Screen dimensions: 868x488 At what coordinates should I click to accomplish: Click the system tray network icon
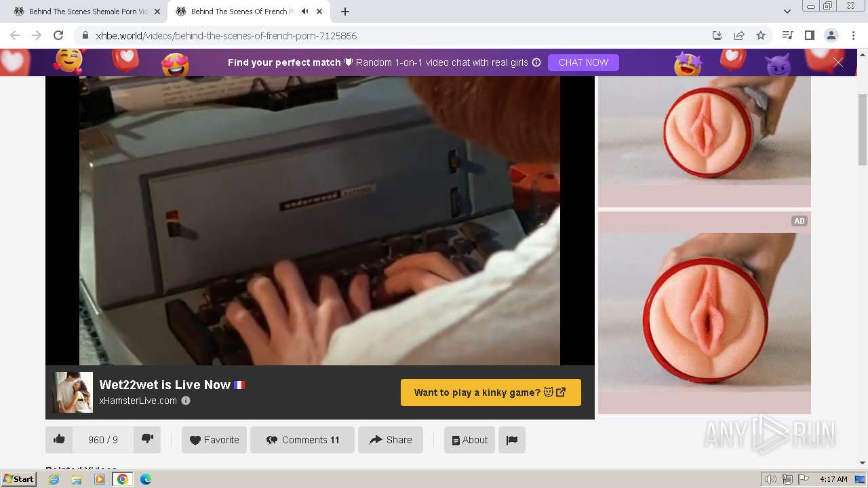pos(787,479)
